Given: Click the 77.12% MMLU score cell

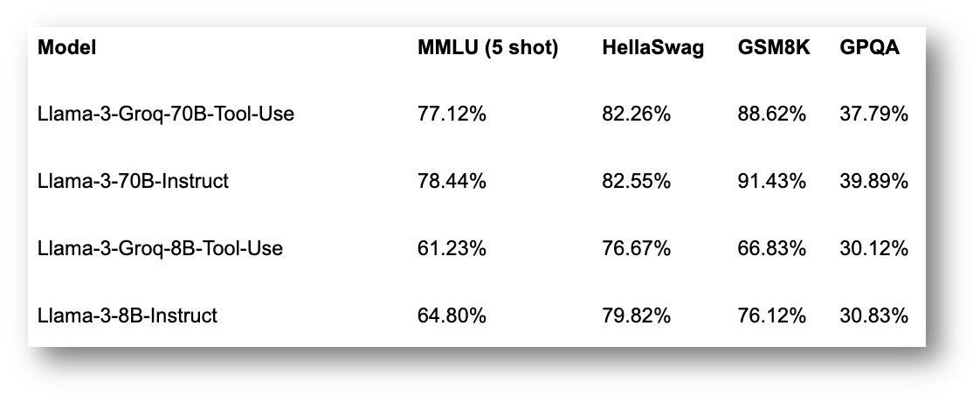Looking at the screenshot, I should [452, 114].
